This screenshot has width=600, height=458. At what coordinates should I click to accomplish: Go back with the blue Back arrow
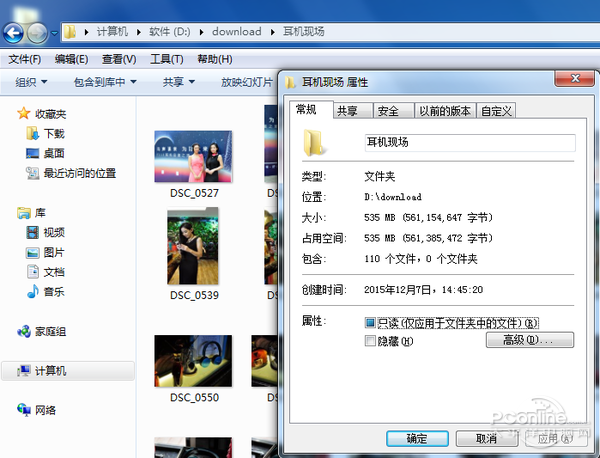click(13, 33)
